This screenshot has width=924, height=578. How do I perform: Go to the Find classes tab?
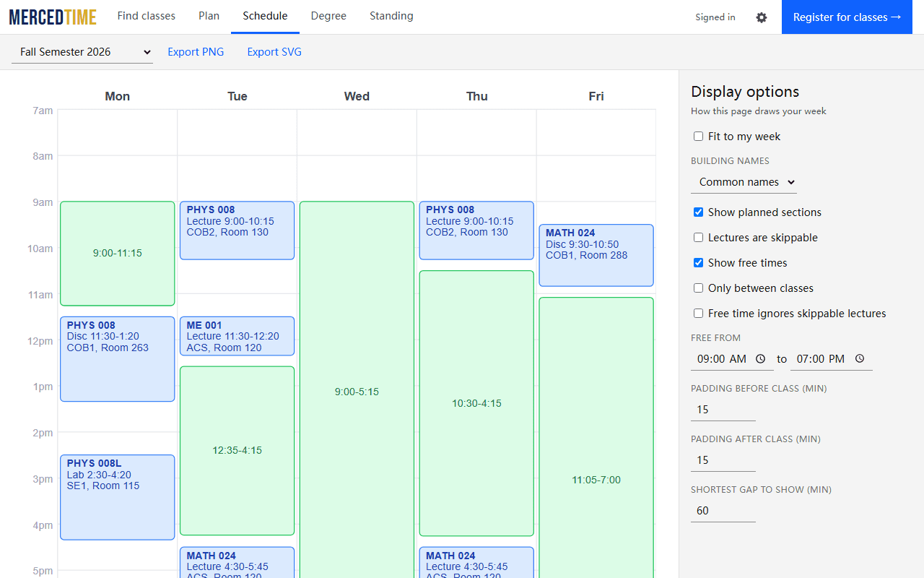click(147, 17)
